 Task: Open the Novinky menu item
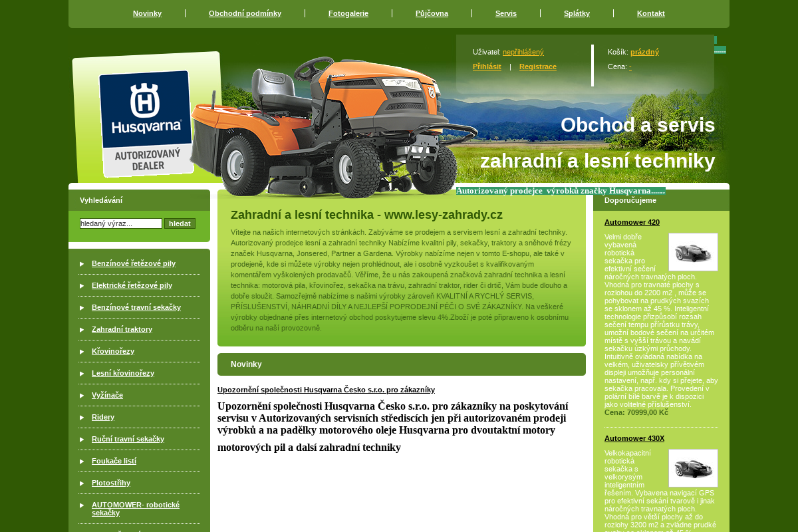(x=147, y=13)
